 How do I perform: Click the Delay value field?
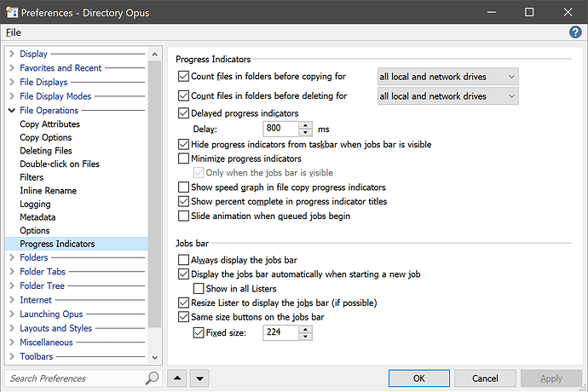tap(281, 129)
